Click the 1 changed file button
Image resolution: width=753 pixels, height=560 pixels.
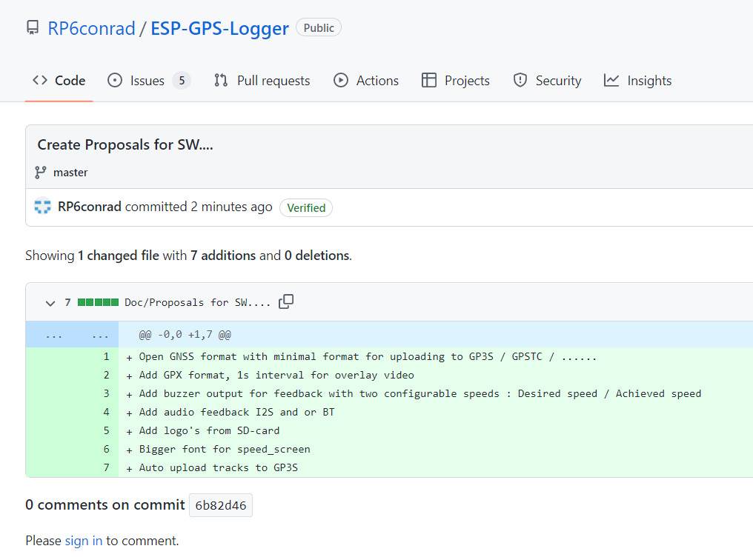[x=119, y=256]
